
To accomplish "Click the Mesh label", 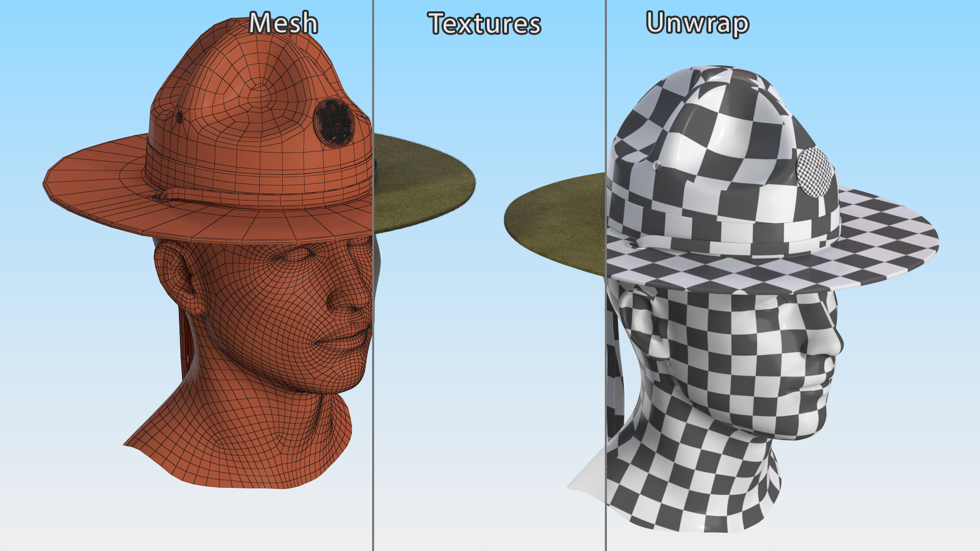I will click(283, 23).
